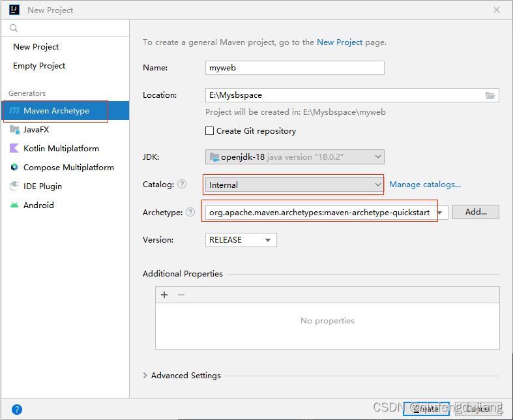The height and width of the screenshot is (420, 513).
Task: Click the JavaFX folder icon
Action: 14,130
